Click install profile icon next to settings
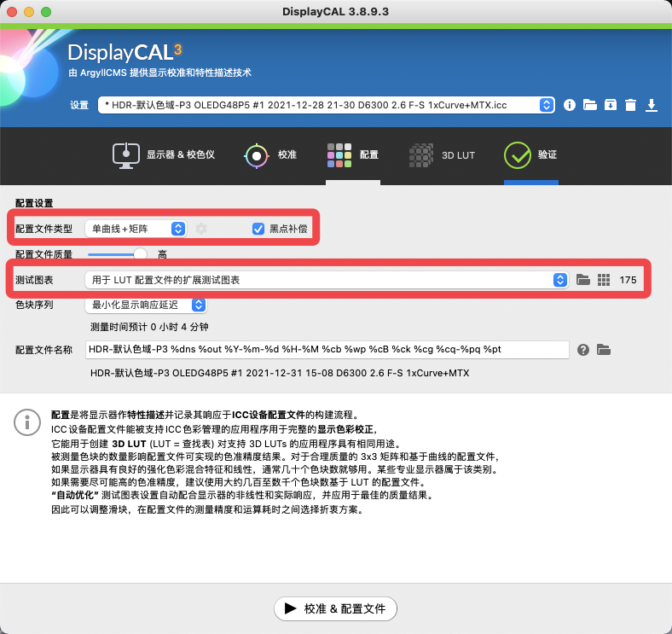The height and width of the screenshot is (634, 672). (611, 105)
